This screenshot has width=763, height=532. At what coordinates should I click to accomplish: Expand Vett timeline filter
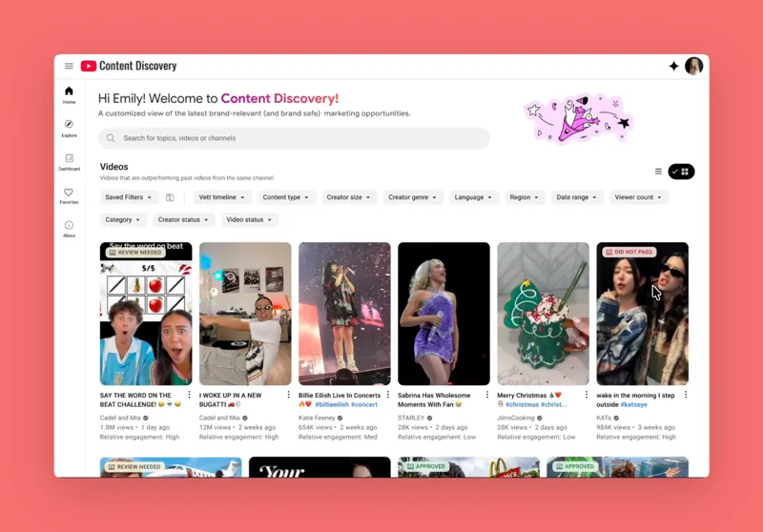(221, 197)
